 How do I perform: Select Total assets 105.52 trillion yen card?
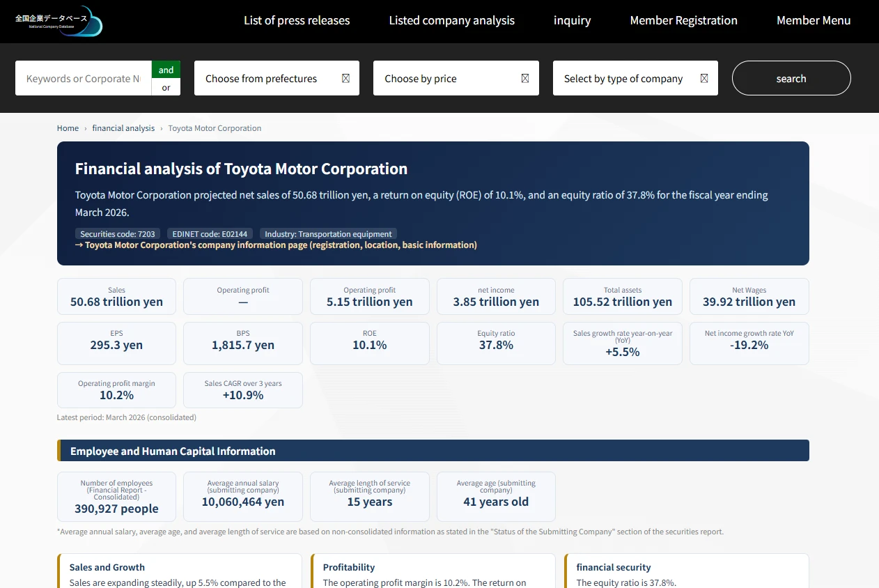[x=623, y=297]
